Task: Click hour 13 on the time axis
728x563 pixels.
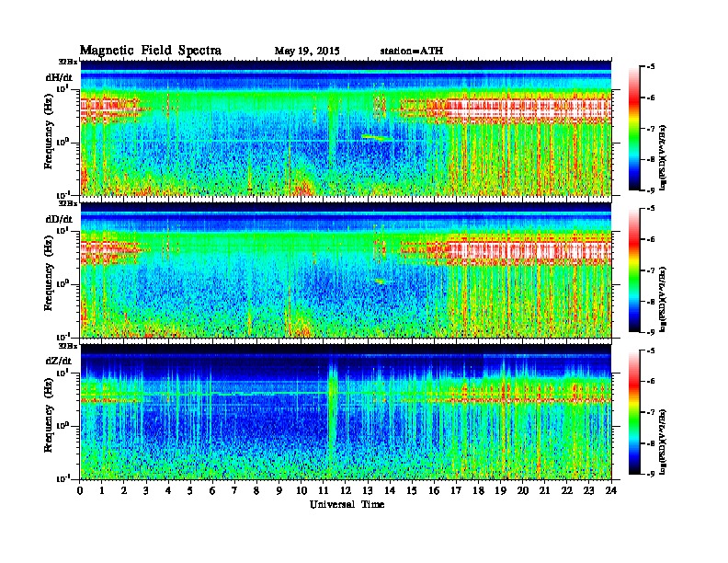Action: pyautogui.click(x=368, y=490)
